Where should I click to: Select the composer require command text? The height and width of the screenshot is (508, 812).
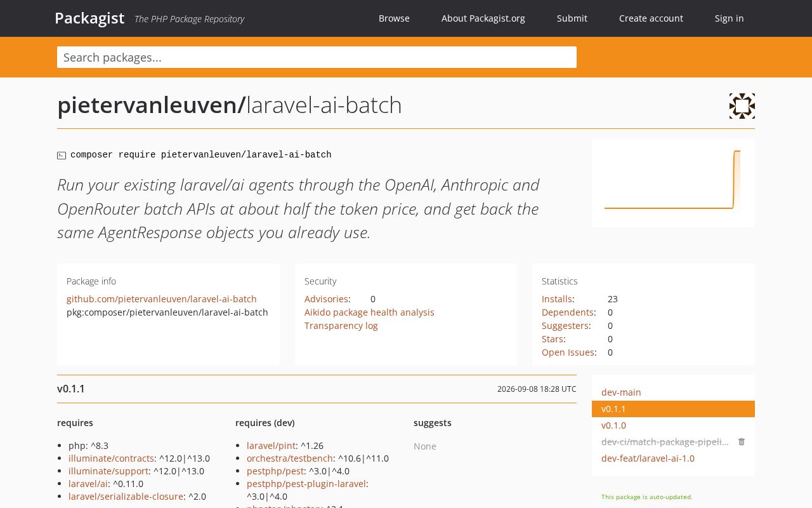coord(201,155)
